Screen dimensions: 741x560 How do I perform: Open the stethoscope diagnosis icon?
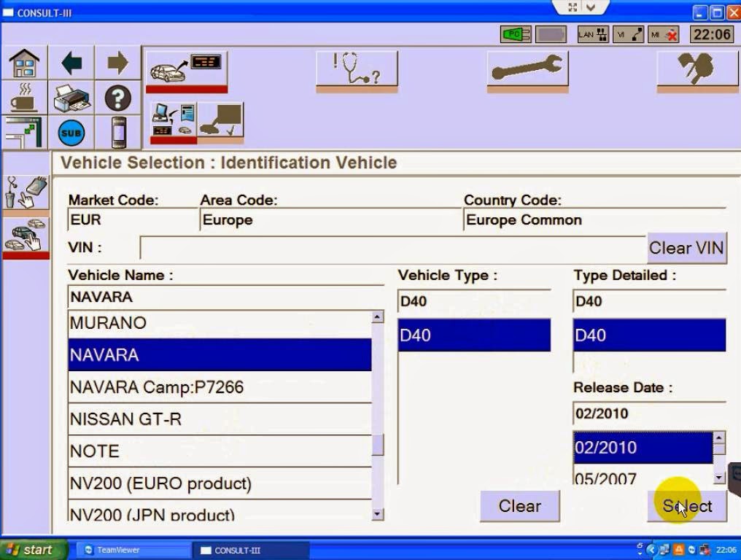357,71
